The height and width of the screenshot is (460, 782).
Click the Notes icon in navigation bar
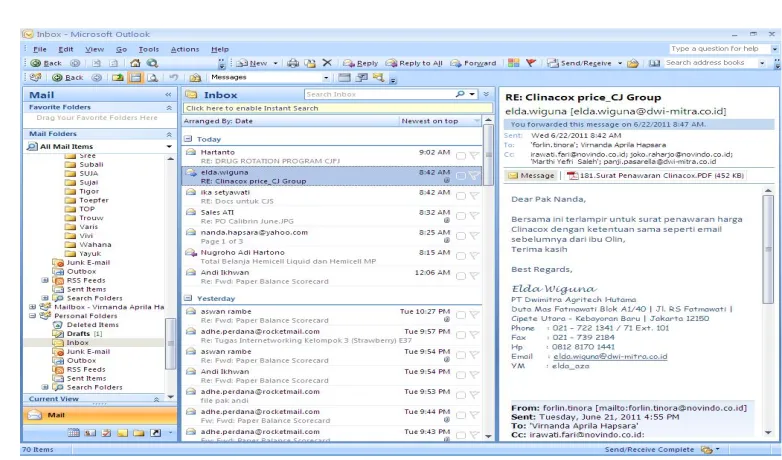click(122, 433)
